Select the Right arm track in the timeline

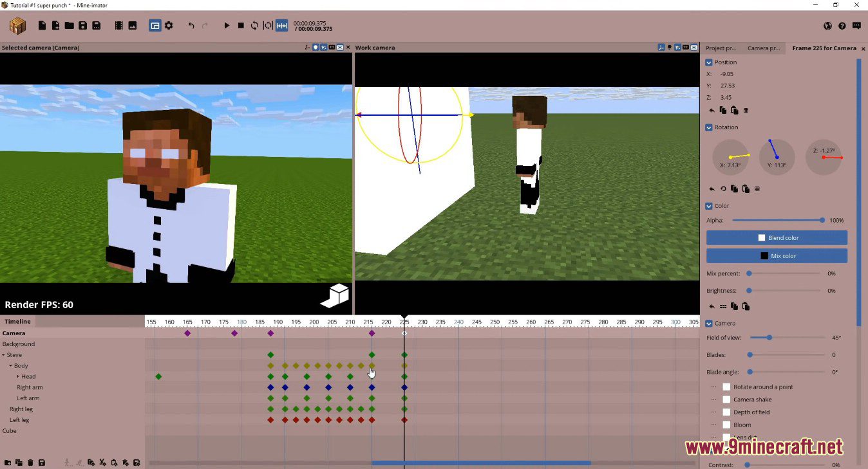30,387
